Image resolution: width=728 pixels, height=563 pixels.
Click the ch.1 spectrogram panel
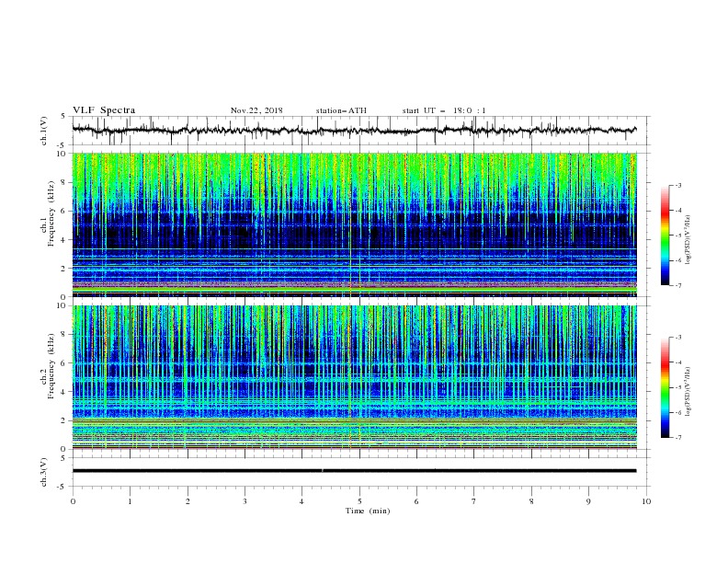pos(354,224)
